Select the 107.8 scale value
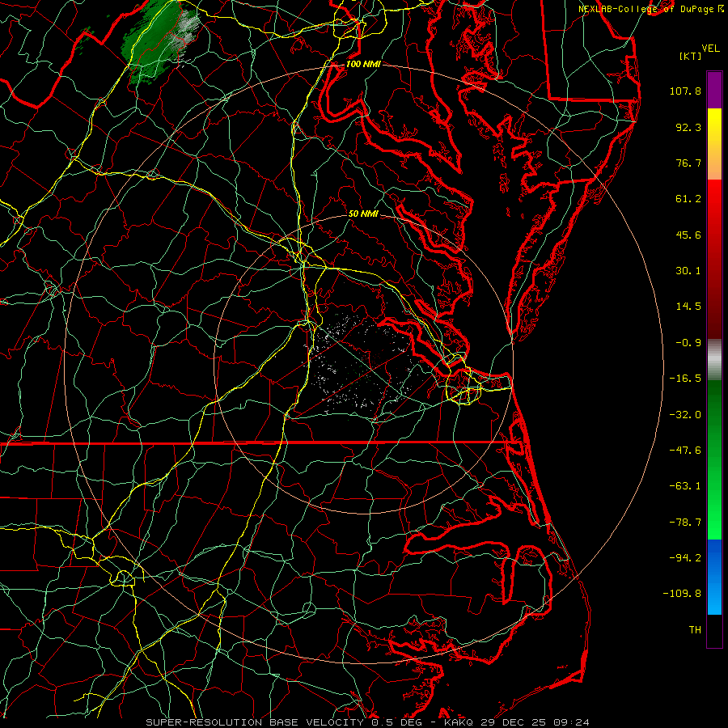Viewport: 728px width, 728px height. pyautogui.click(x=685, y=91)
